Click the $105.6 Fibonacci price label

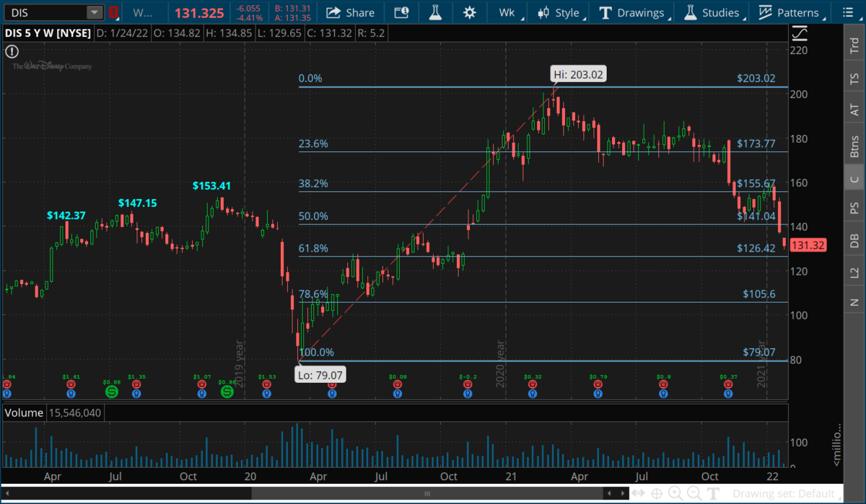coord(759,294)
